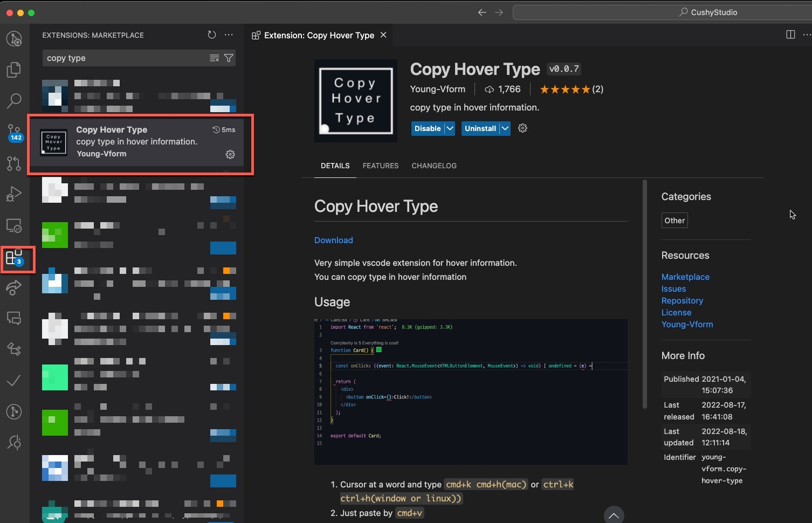Open Source Control view with 142 badge
Screen dimensions: 812x523
(x=13, y=132)
